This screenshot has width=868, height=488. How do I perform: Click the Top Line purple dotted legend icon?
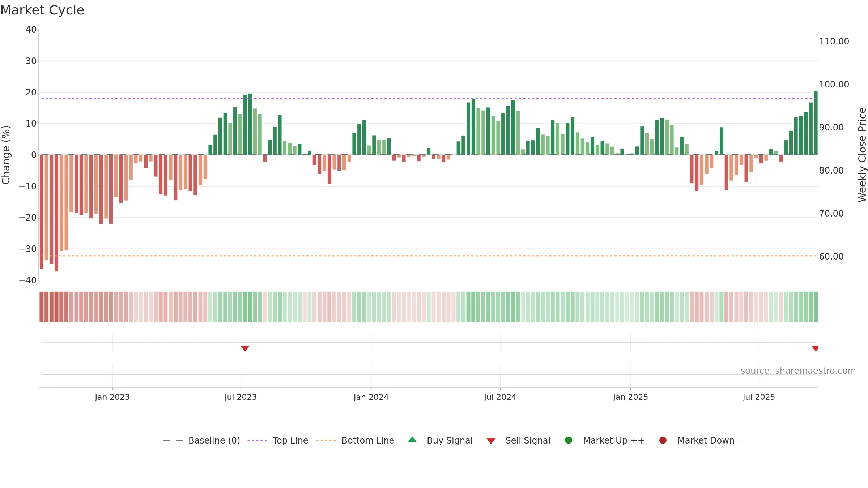pyautogui.click(x=257, y=440)
